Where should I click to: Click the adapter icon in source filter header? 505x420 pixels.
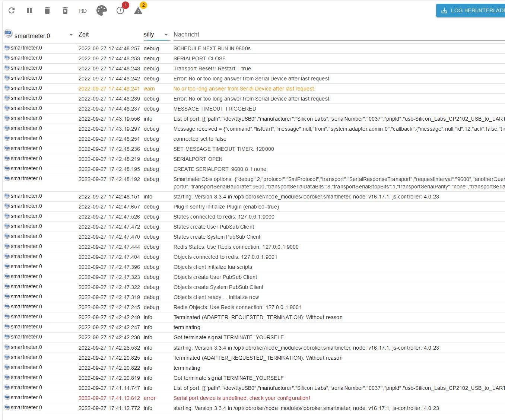pyautogui.click(x=8, y=33)
